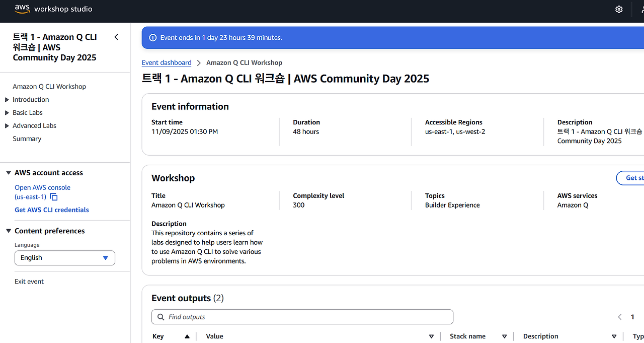Focus the Find outputs search field

coord(302,317)
